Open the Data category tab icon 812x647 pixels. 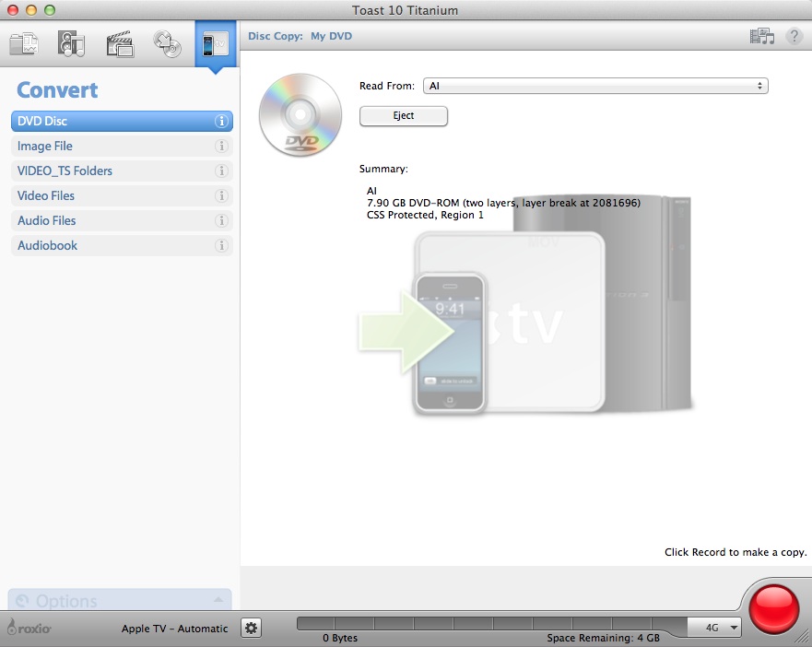pos(24,44)
